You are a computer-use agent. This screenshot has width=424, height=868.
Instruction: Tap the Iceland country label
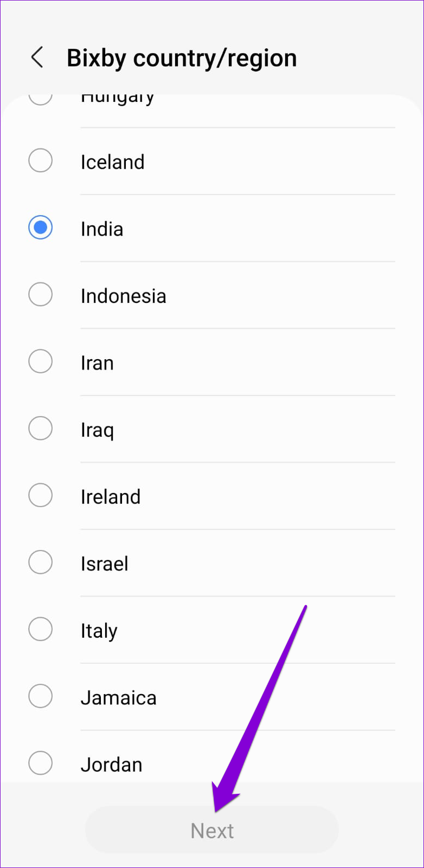pyautogui.click(x=112, y=162)
